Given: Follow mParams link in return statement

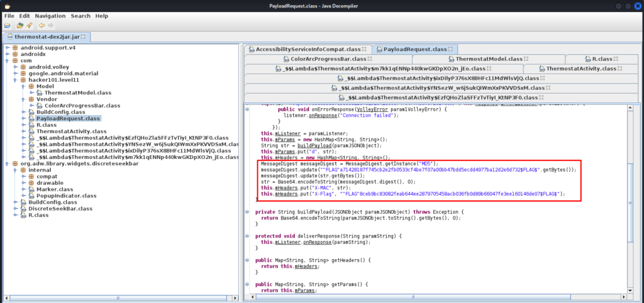Looking at the screenshot, I should tap(304, 290).
